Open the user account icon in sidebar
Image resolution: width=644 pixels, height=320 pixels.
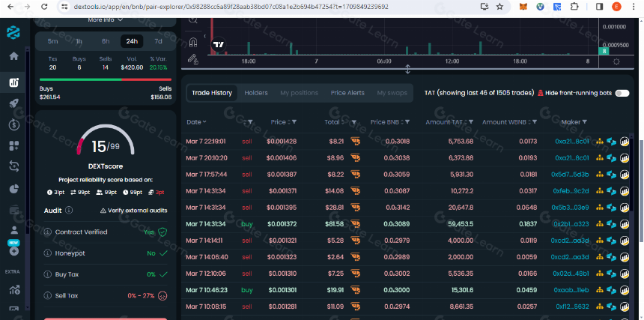tap(14, 230)
